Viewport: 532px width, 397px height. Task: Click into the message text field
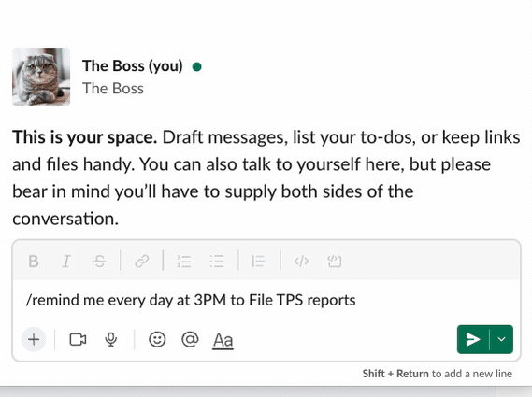coord(266,300)
